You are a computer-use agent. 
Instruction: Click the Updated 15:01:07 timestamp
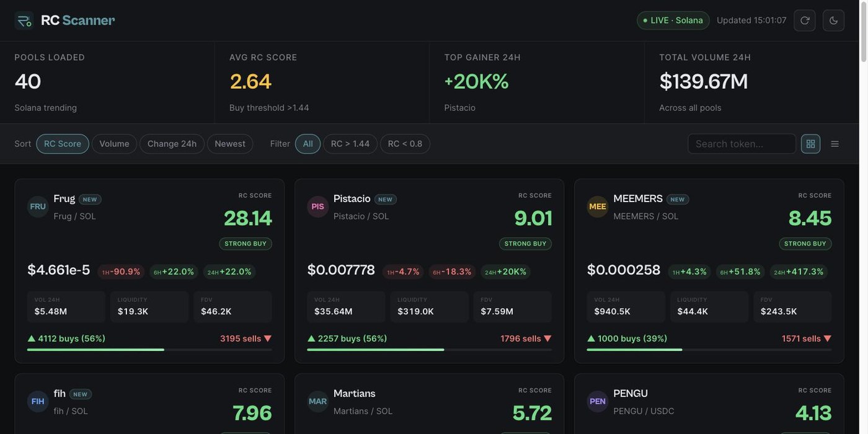click(751, 20)
